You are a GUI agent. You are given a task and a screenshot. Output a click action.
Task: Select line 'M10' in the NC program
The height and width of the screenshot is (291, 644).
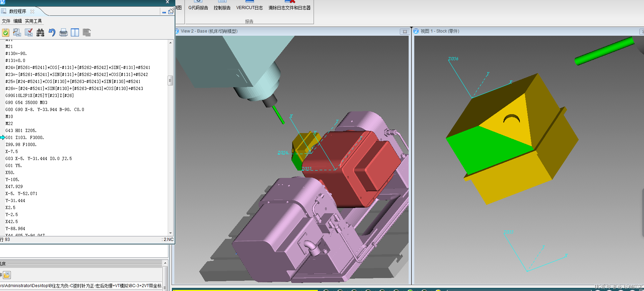[x=9, y=117]
